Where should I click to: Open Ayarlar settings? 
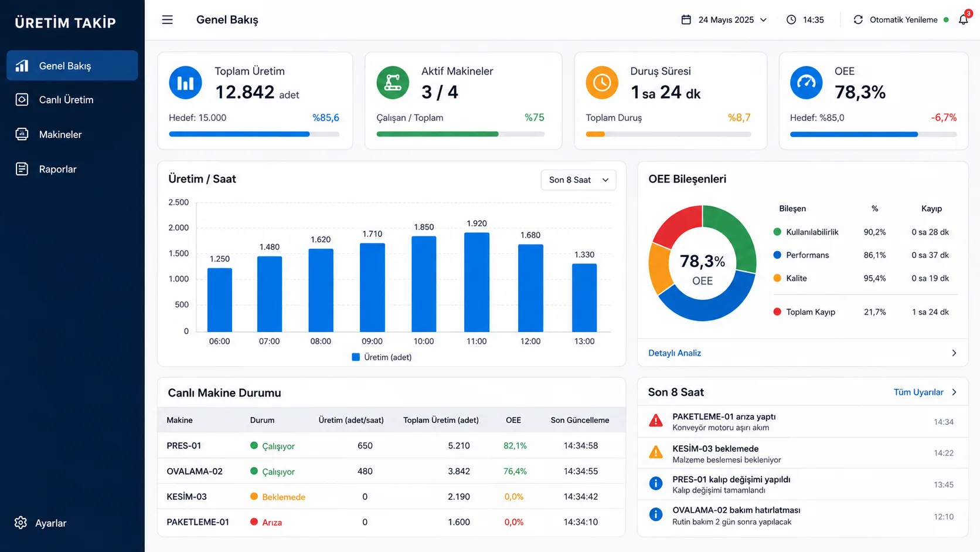click(41, 523)
